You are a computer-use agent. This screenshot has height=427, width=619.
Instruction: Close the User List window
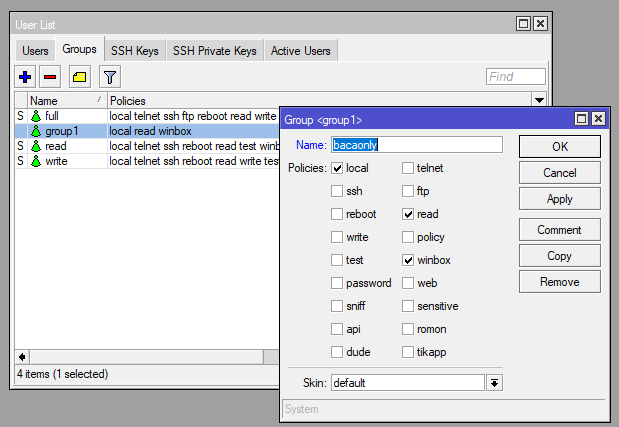point(540,24)
